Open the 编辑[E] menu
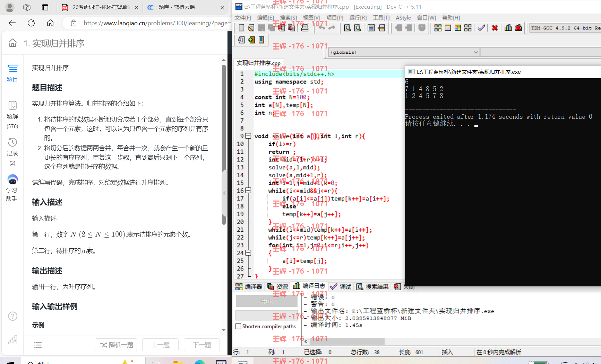The image size is (601, 364). [265, 18]
